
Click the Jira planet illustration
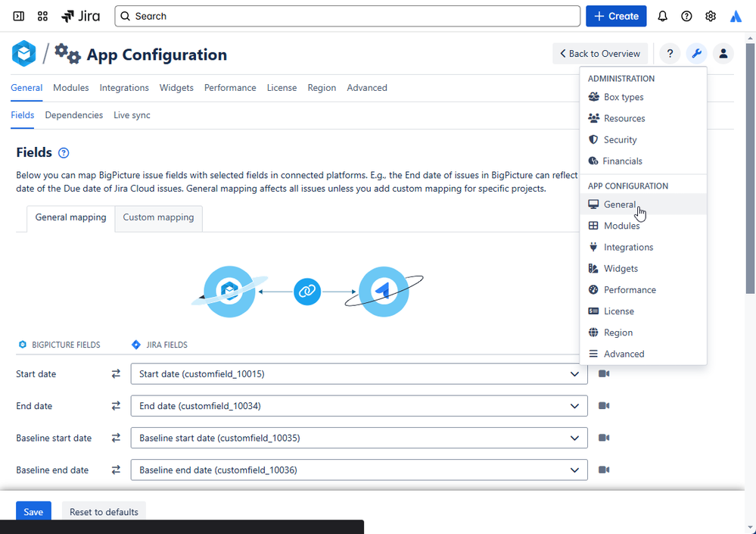384,292
